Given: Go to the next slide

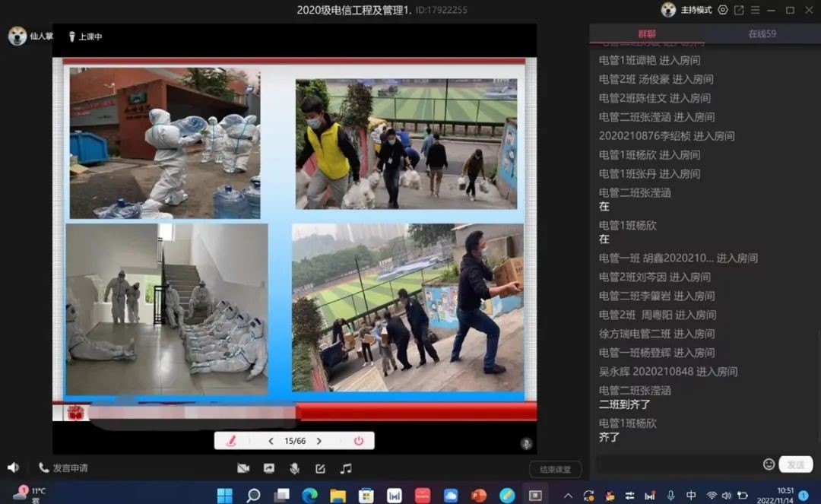Looking at the screenshot, I should pos(319,441).
